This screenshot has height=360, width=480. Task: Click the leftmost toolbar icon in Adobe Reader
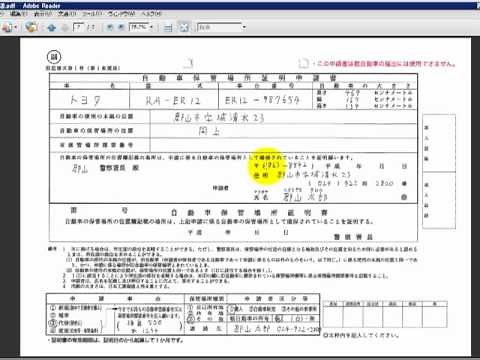[x=7, y=27]
